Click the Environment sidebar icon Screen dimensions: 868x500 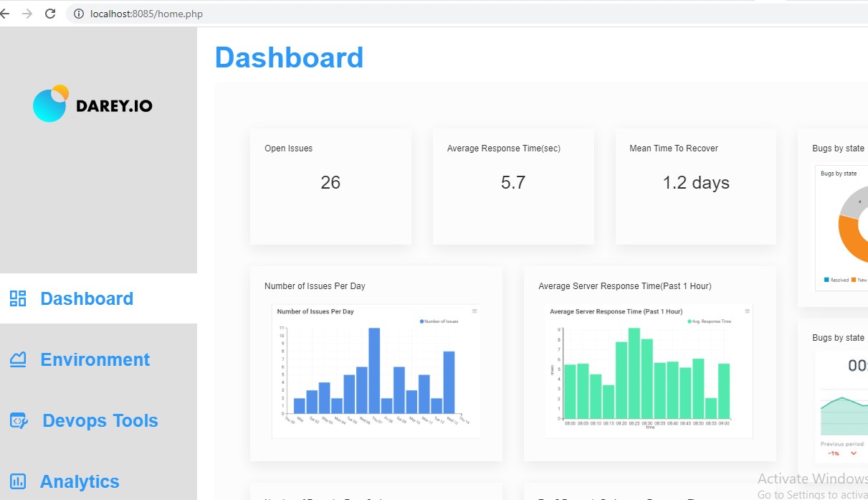pyautogui.click(x=18, y=359)
